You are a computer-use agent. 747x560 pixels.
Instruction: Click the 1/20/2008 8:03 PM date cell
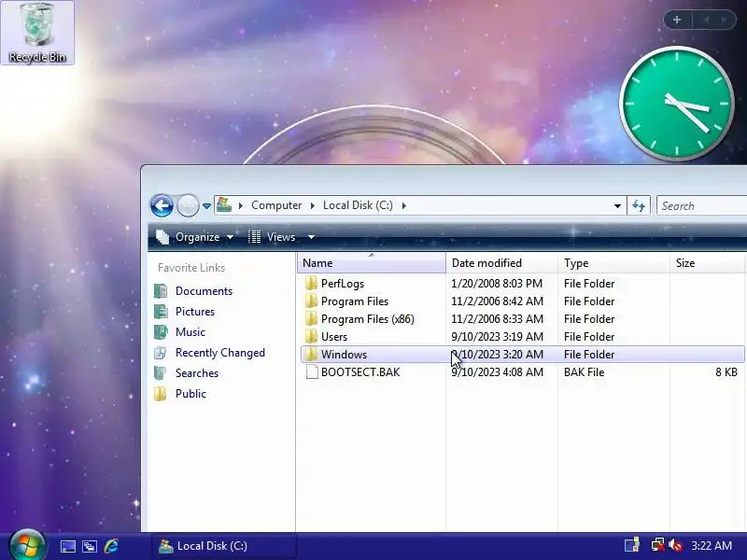[497, 284]
